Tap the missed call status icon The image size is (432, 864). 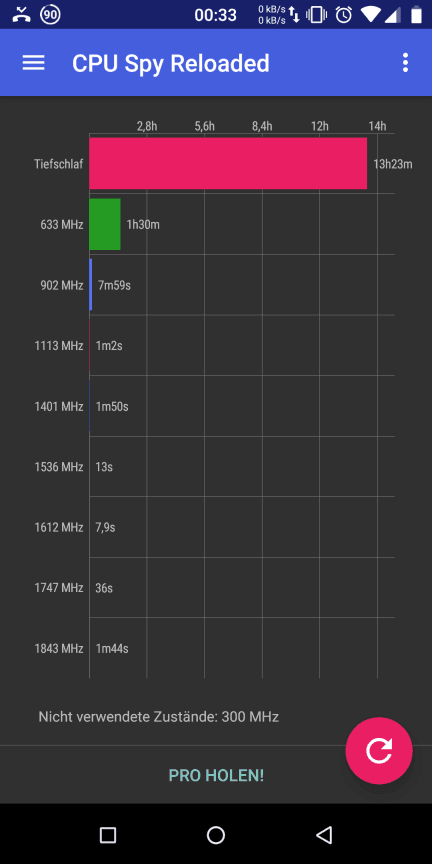(x=21, y=15)
